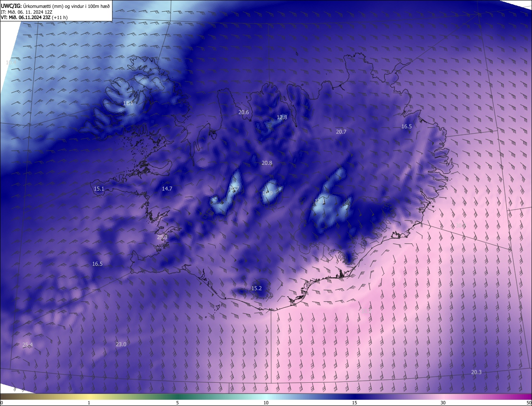Select the "IT: Mið. 06. 11. 2024 12Z" line
The image size is (532, 406).
coord(27,12)
